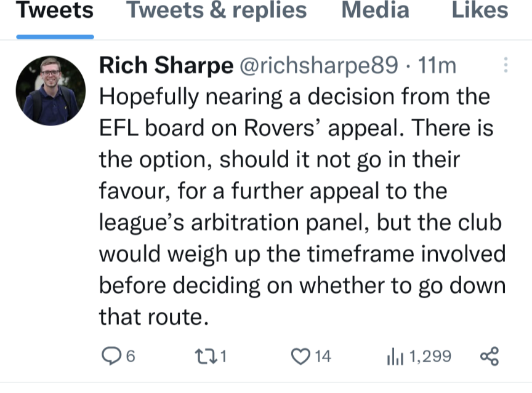The height and width of the screenshot is (393, 532).
Task: Open the tweet text about Rovers' appeal
Action: pyautogui.click(x=302, y=206)
